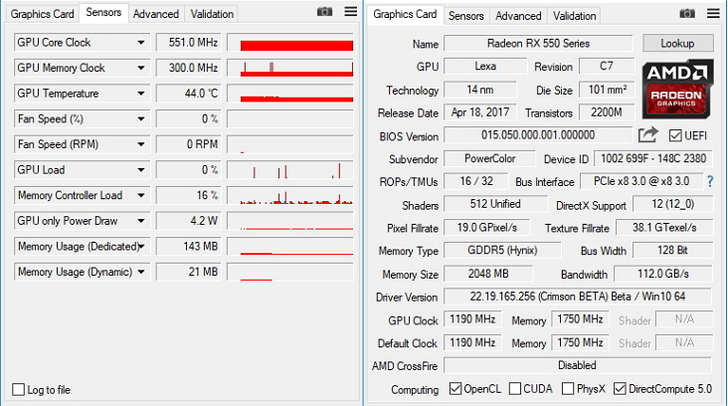
Task: Click the 512 Unified shaders field
Action: [495, 204]
